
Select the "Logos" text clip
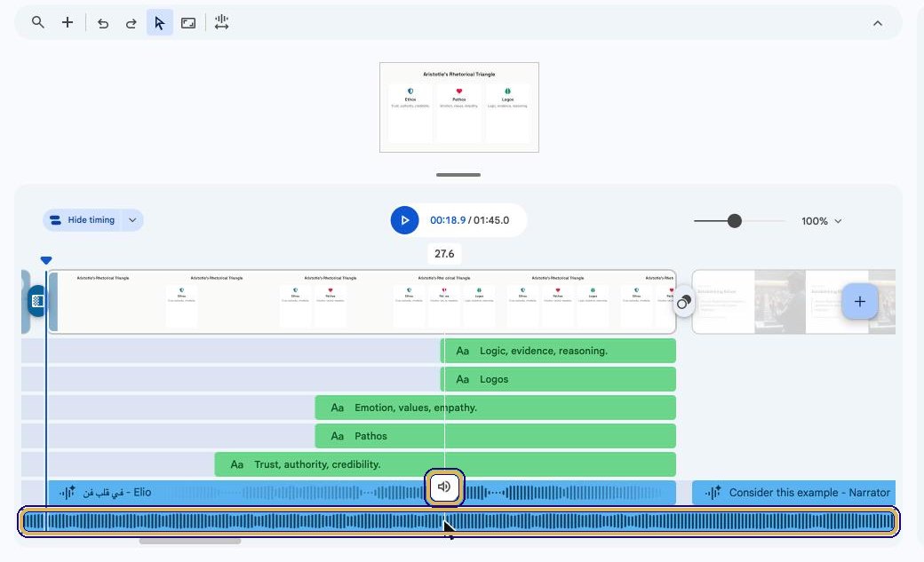point(558,379)
